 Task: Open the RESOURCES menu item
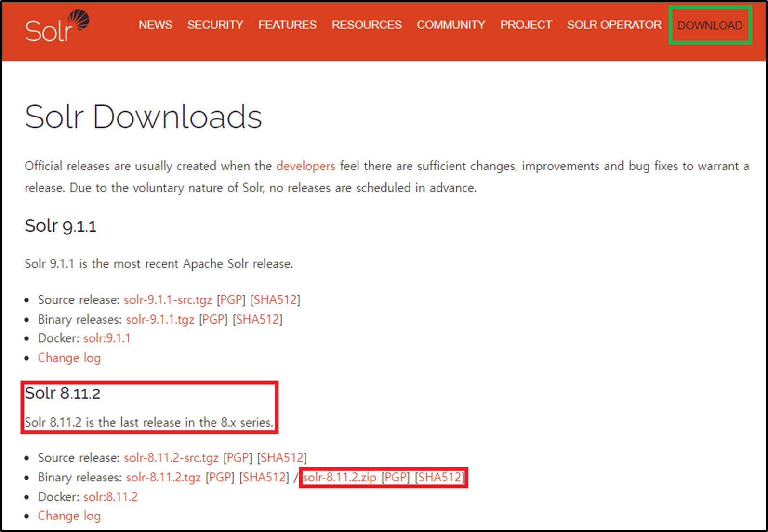(x=367, y=25)
